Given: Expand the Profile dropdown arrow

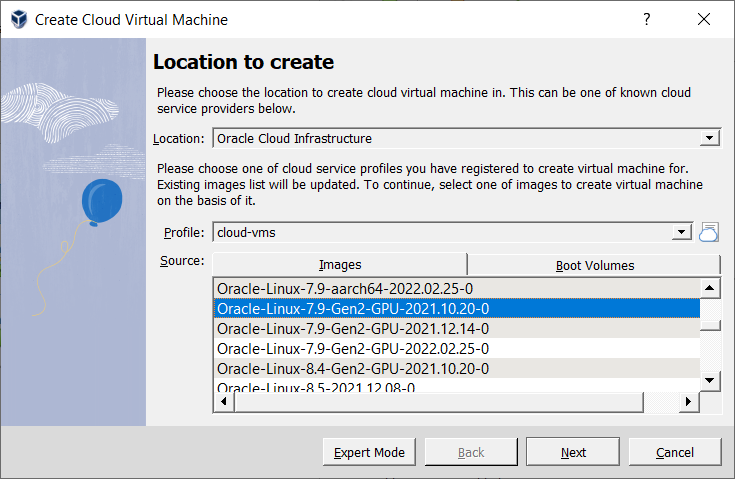Looking at the screenshot, I should pyautogui.click(x=682, y=232).
